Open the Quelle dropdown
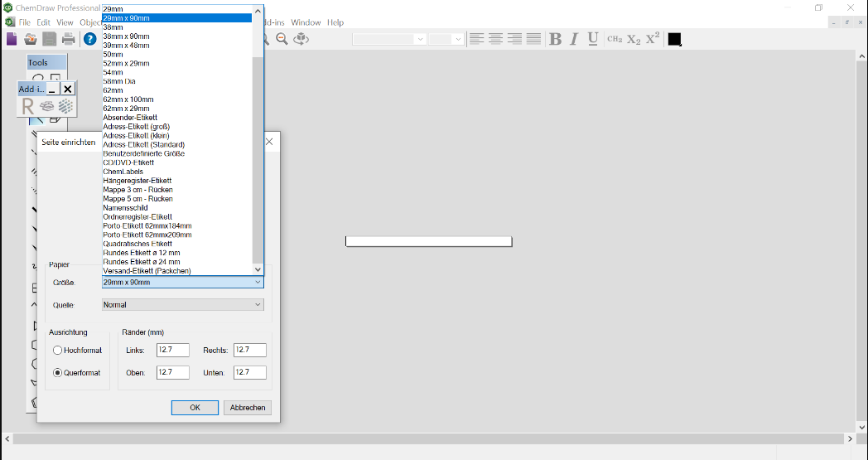868x460 pixels. (x=183, y=305)
